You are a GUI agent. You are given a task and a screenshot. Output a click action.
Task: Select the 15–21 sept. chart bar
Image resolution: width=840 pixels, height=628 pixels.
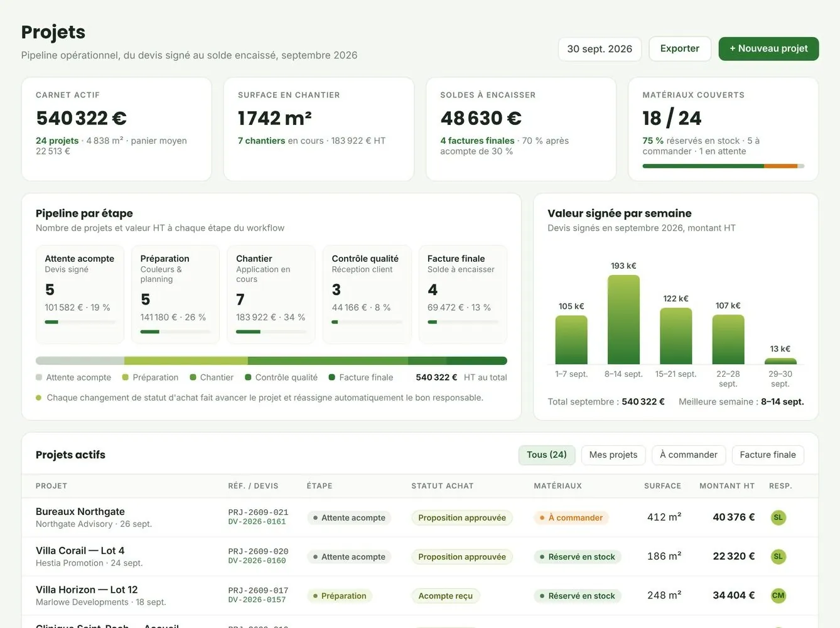(676, 336)
